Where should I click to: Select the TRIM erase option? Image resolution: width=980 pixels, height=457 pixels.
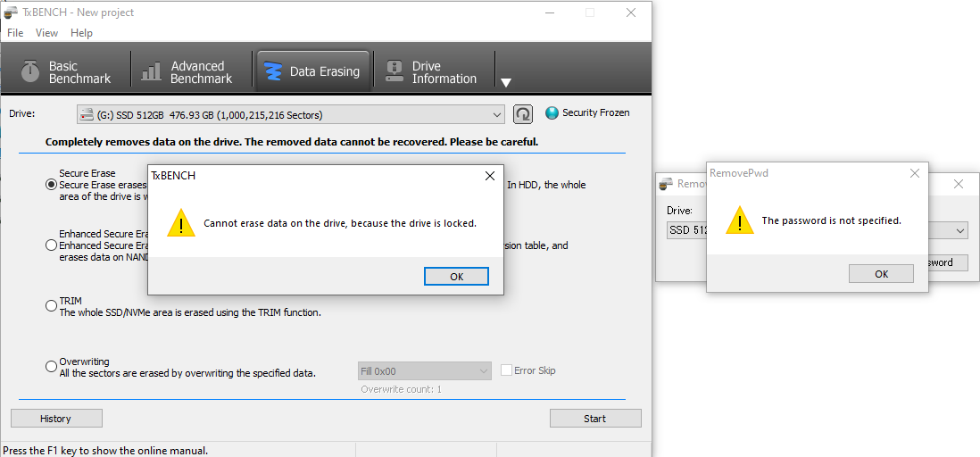(51, 306)
